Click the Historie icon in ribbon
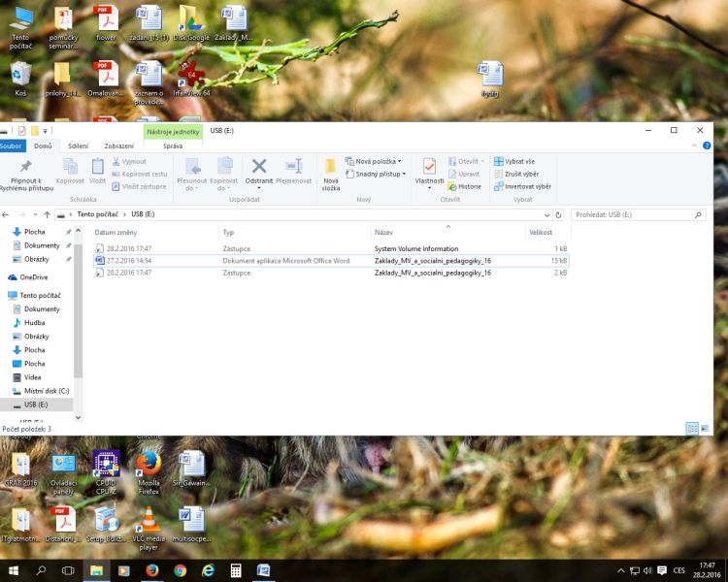The height and width of the screenshot is (582, 728). (x=465, y=186)
